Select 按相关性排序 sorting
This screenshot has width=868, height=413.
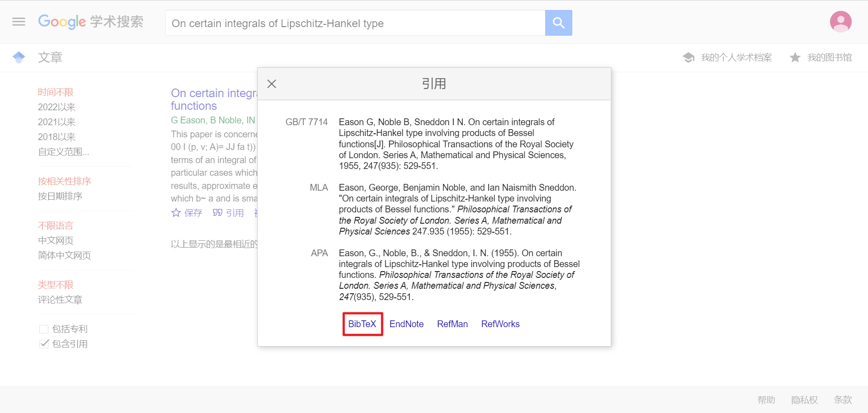[x=65, y=181]
